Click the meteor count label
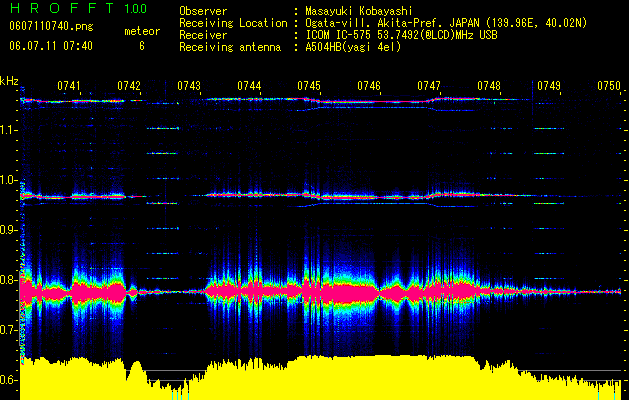This screenshot has height=400, width=629. pyautogui.click(x=142, y=31)
